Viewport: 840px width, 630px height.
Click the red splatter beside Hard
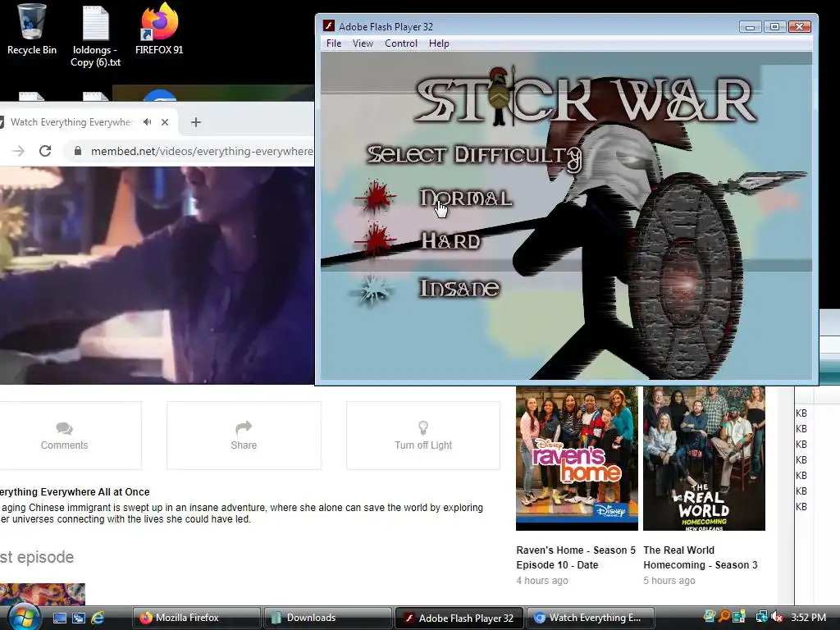[376, 240]
